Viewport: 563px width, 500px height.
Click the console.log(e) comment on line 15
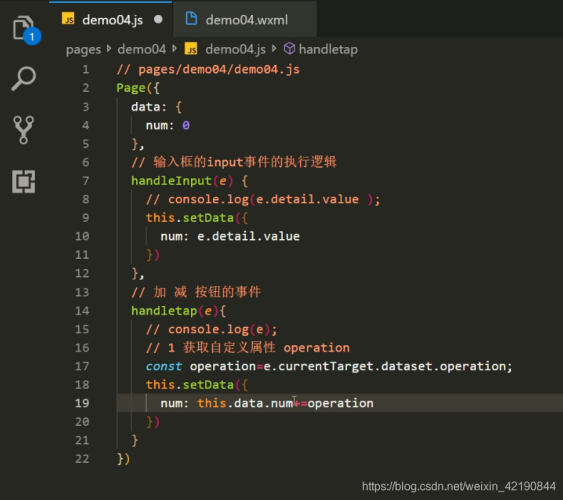click(211, 330)
